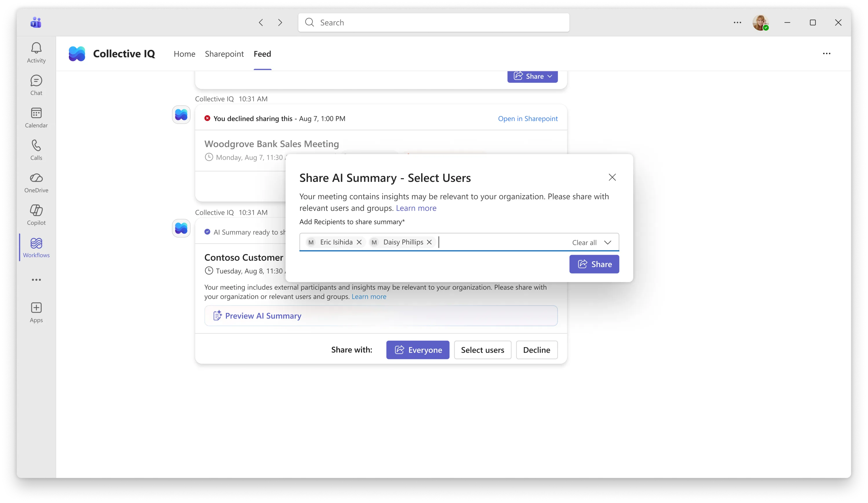Close the Share AI Summary dialog
Screen dimensions: 868x503
[x=612, y=177]
